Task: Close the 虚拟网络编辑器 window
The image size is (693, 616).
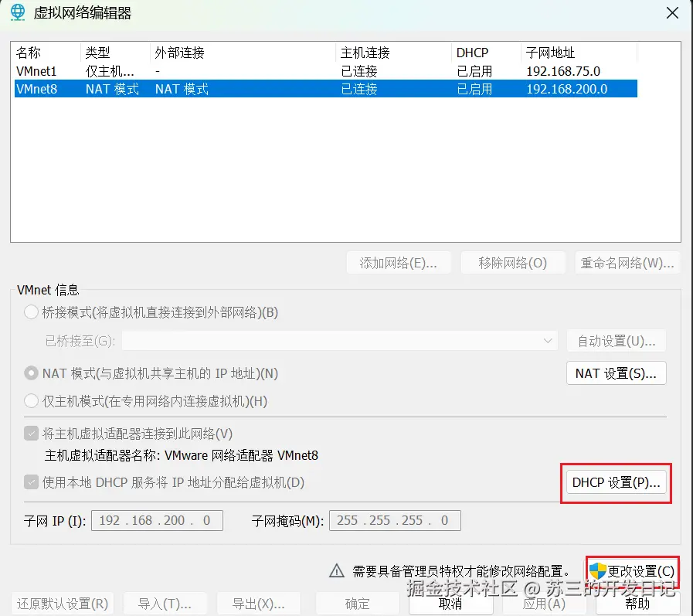Action: (672, 13)
